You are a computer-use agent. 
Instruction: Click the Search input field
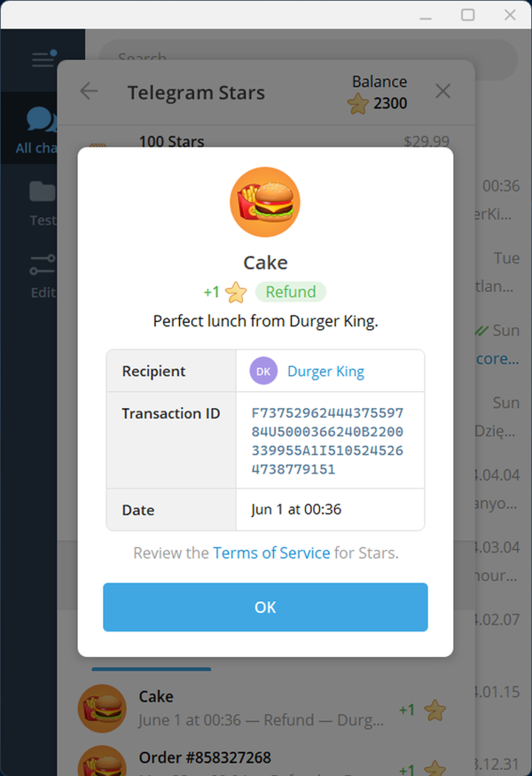pos(306,59)
